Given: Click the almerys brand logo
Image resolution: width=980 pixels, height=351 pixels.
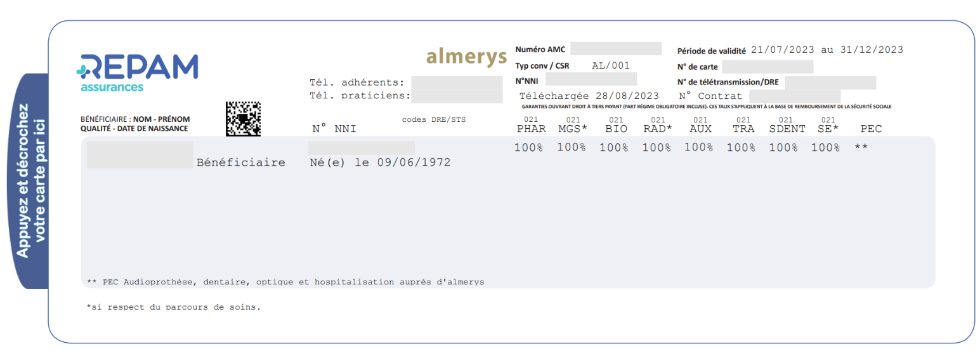Looking at the screenshot, I should tap(466, 56).
